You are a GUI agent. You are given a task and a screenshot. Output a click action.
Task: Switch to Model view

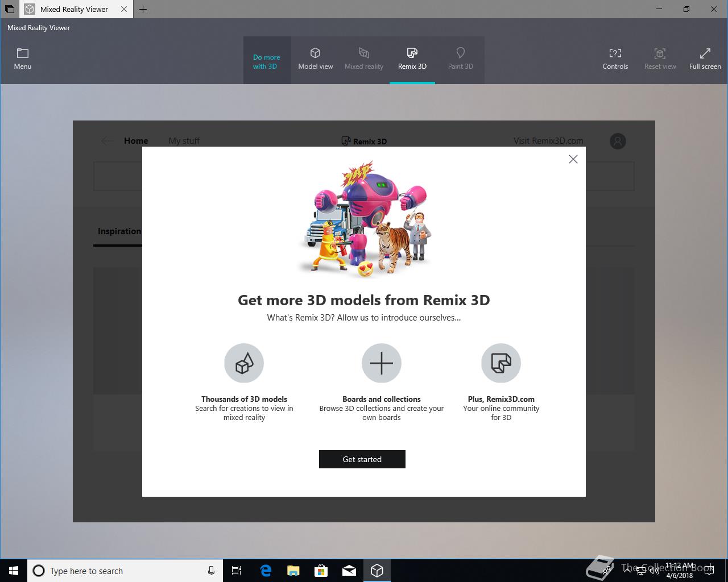[x=316, y=60]
